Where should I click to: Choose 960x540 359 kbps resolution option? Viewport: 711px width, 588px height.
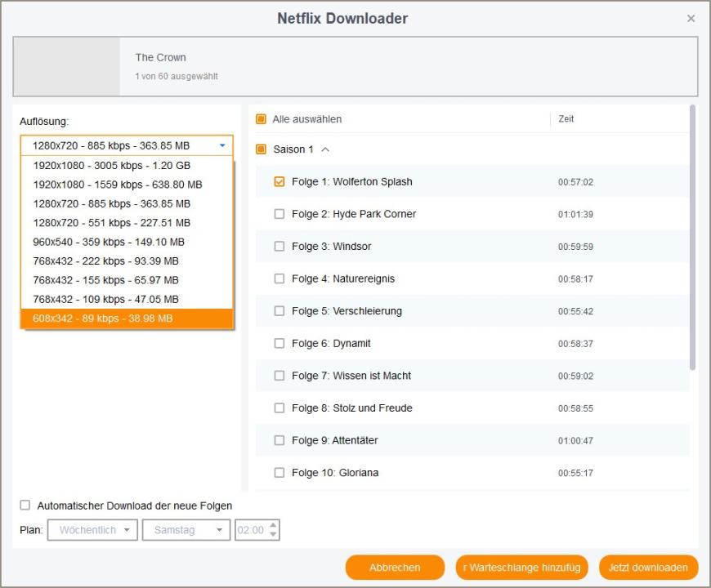pyautogui.click(x=109, y=242)
